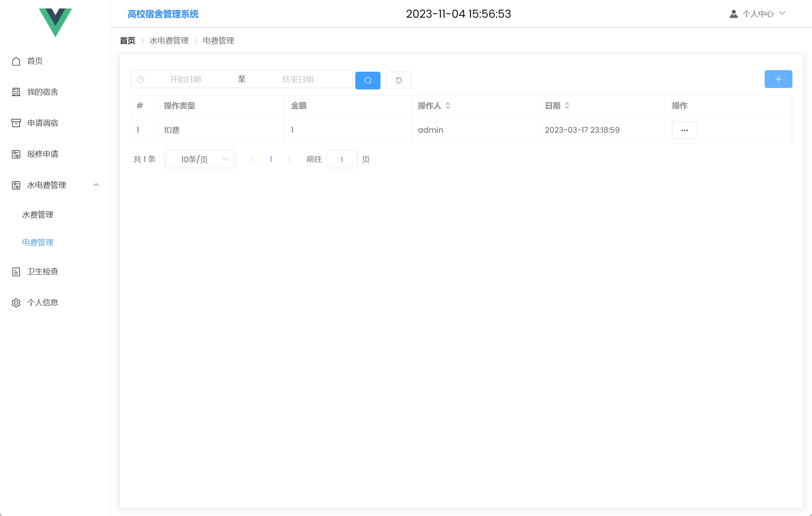Click the 开始日期 start date input
This screenshot has height=516, width=812.
pyautogui.click(x=185, y=79)
